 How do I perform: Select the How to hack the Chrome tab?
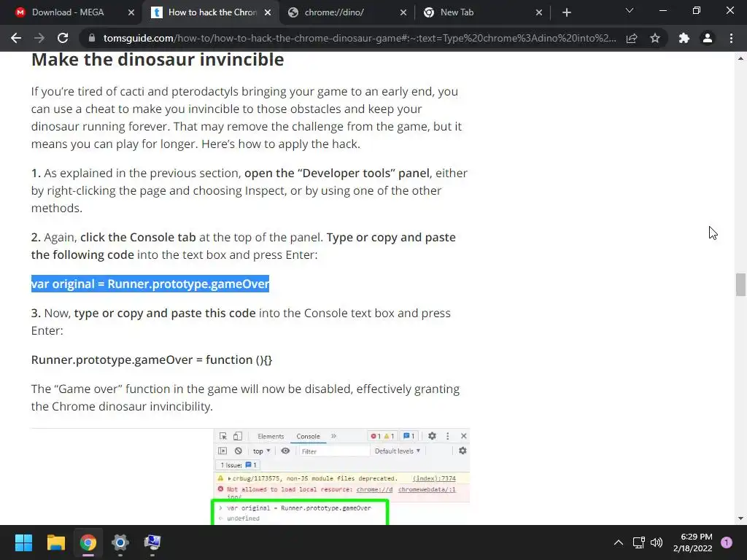pyautogui.click(x=212, y=12)
